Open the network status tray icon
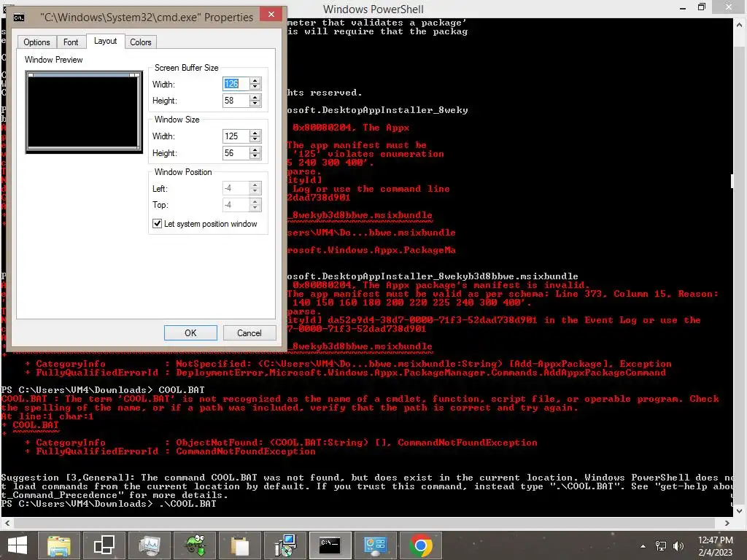Image resolution: width=747 pixels, height=560 pixels. pos(661,546)
